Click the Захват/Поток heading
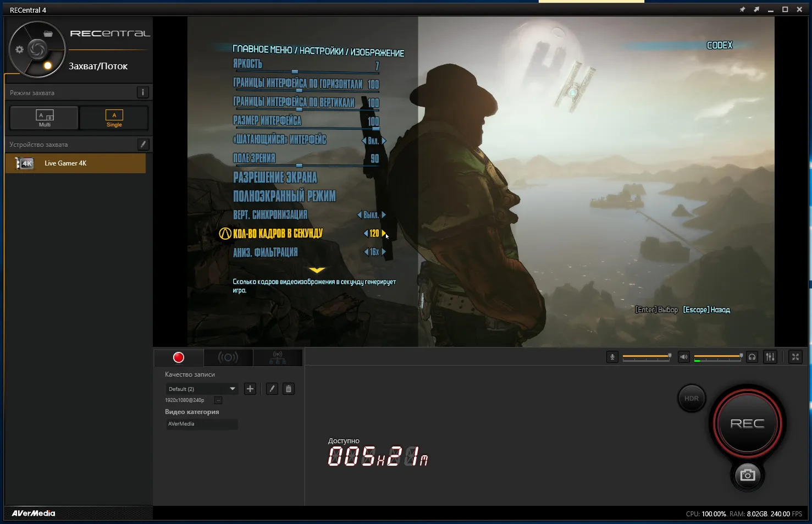The image size is (812, 524). pyautogui.click(x=98, y=66)
